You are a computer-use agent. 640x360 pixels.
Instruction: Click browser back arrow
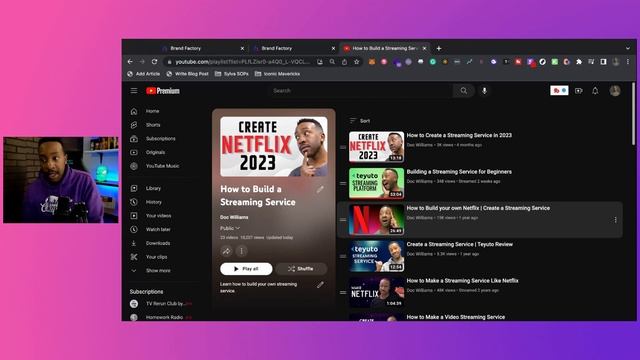[130, 62]
